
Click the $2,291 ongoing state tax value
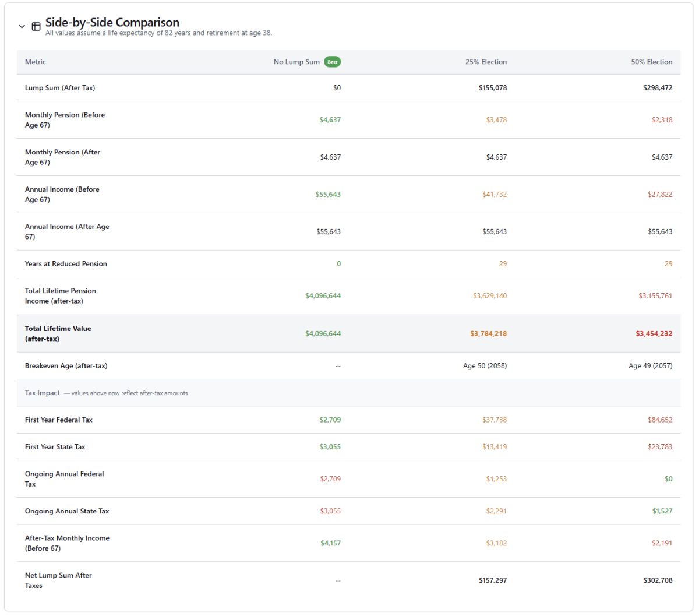[496, 511]
